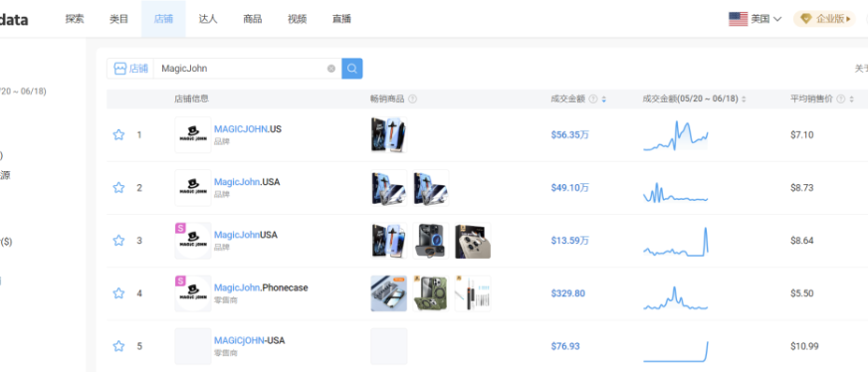
Task: Star the MagicJohn.Phonecase store
Action: click(118, 293)
